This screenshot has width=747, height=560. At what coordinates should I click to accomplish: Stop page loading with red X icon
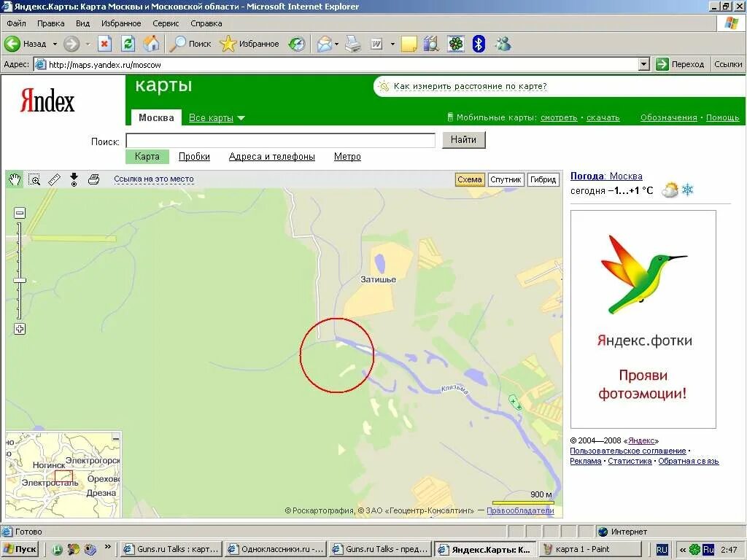click(x=104, y=44)
